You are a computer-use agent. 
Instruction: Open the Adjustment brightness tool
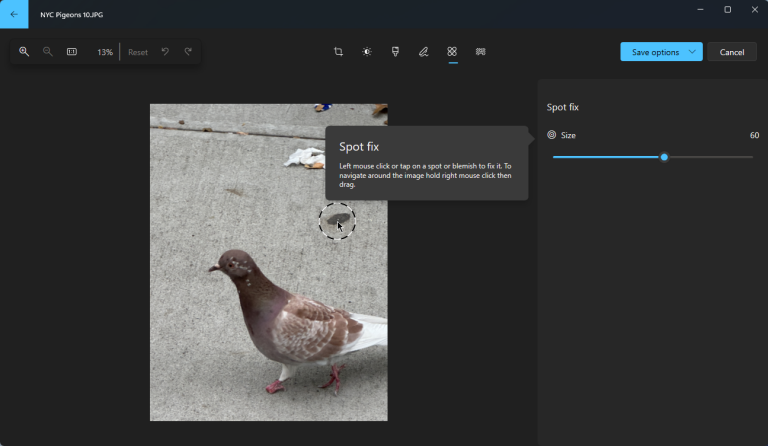[367, 51]
